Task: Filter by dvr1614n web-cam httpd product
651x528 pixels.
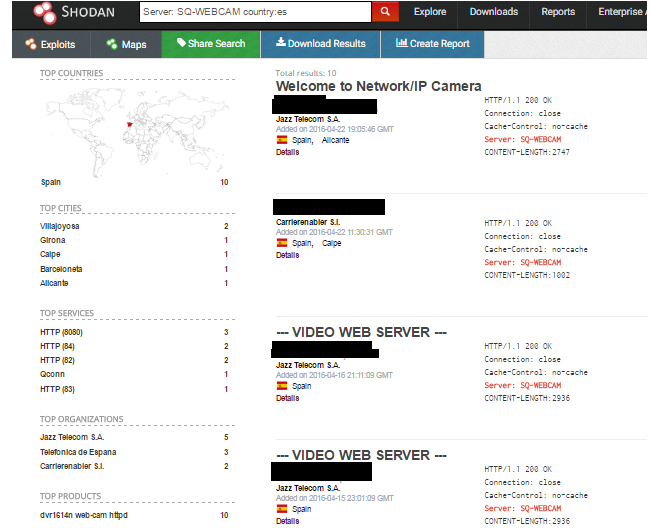Action: (x=84, y=516)
